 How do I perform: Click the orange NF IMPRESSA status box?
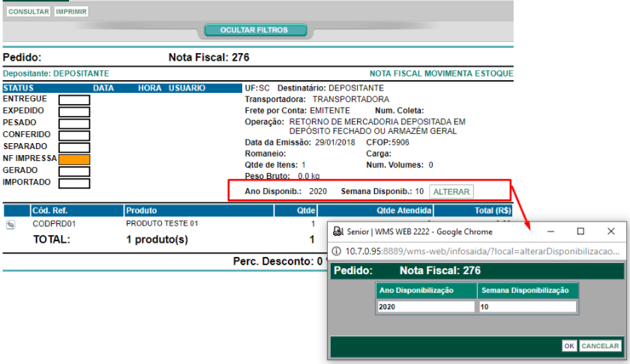[74, 160]
